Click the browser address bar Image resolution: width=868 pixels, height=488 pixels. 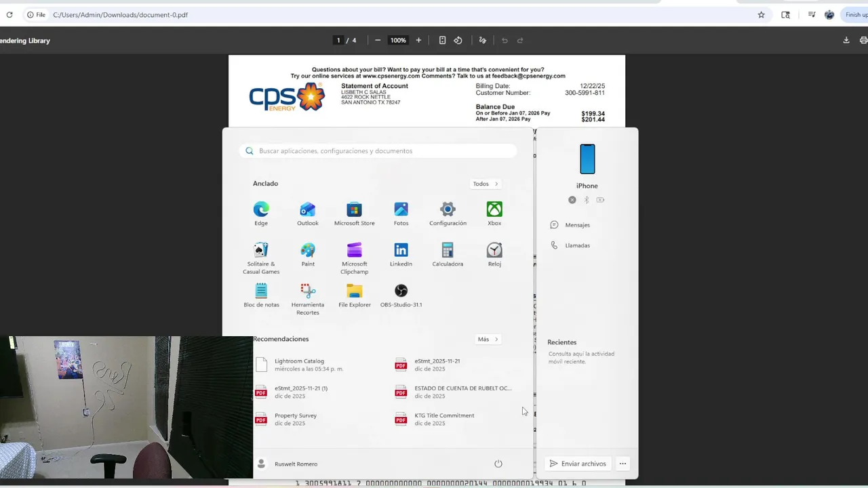[400, 14]
